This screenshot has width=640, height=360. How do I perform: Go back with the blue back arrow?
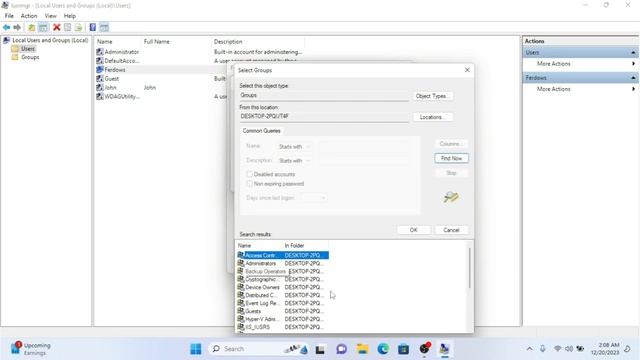click(x=7, y=27)
